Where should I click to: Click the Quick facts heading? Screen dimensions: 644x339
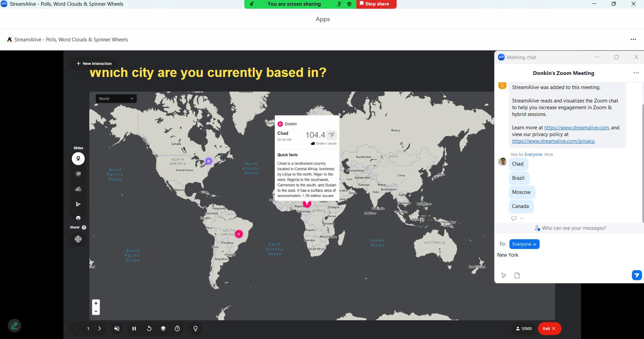[x=287, y=155]
